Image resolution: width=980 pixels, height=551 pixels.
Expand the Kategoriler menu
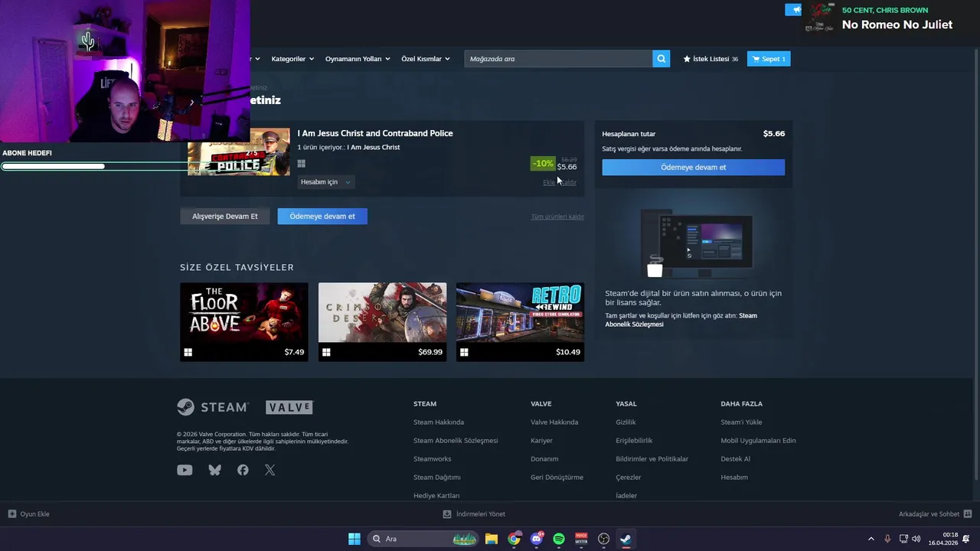pyautogui.click(x=292, y=59)
